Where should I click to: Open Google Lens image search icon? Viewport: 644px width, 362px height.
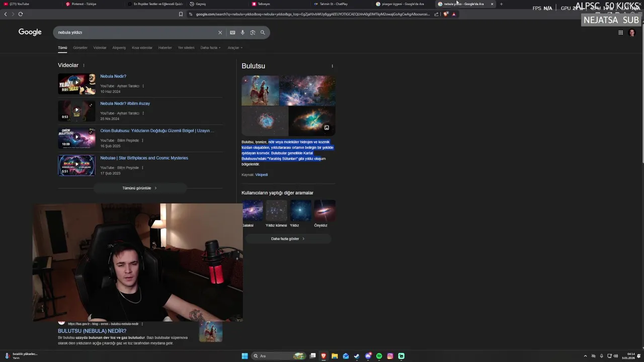click(253, 32)
